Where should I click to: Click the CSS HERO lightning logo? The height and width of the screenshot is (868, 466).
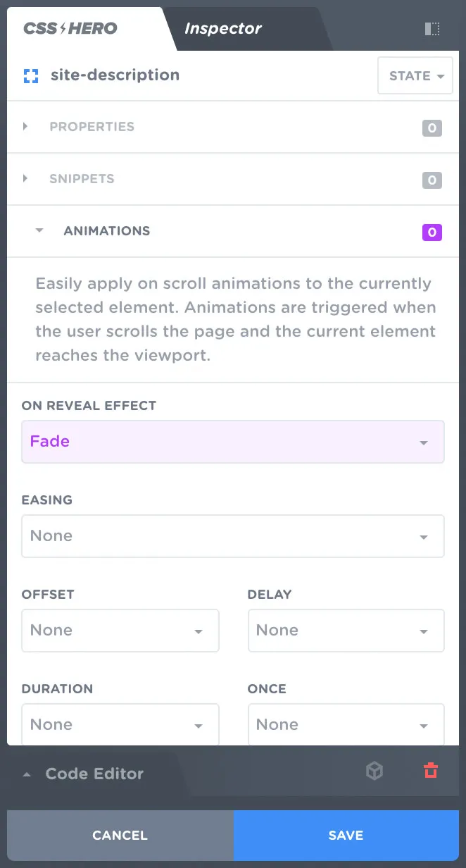point(69,28)
